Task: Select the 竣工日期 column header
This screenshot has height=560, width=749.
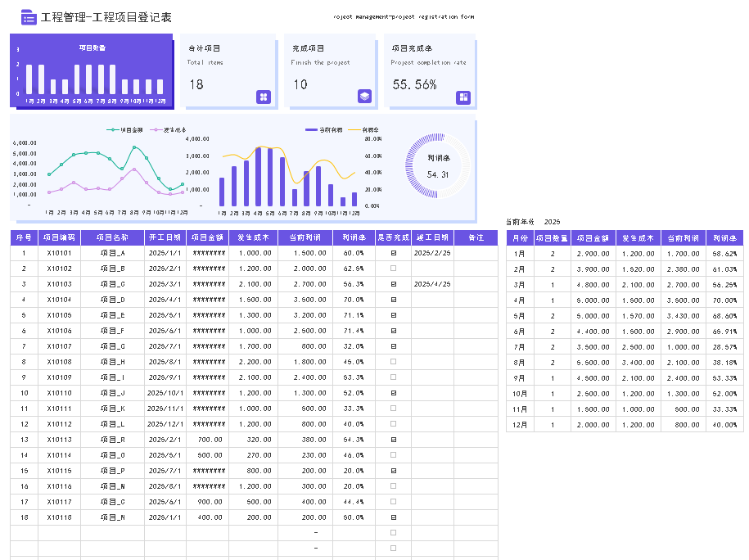Action: pyautogui.click(x=433, y=237)
